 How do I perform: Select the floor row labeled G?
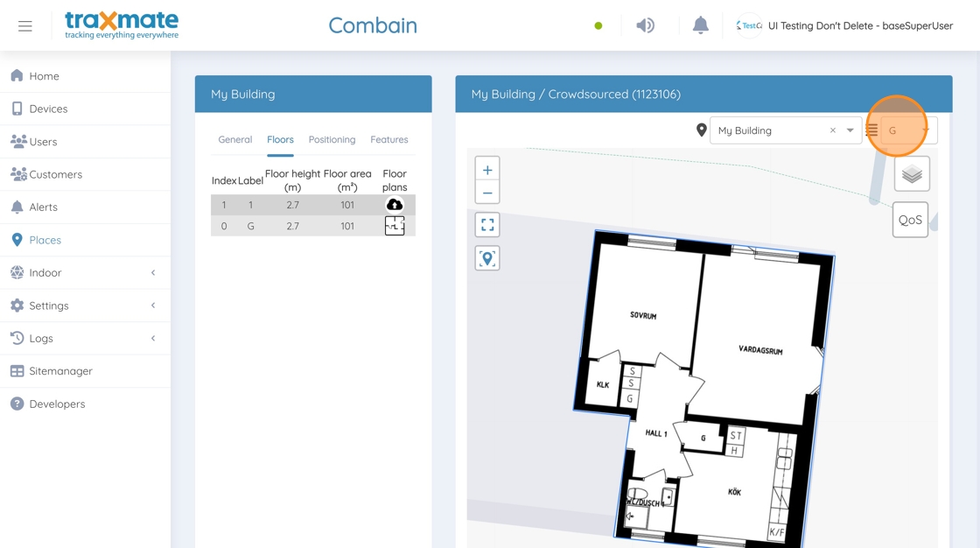[x=313, y=226]
